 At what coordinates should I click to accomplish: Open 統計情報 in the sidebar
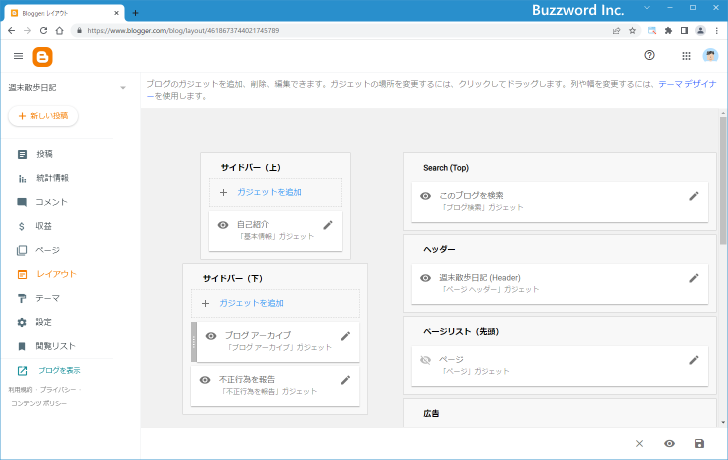click(x=43, y=178)
